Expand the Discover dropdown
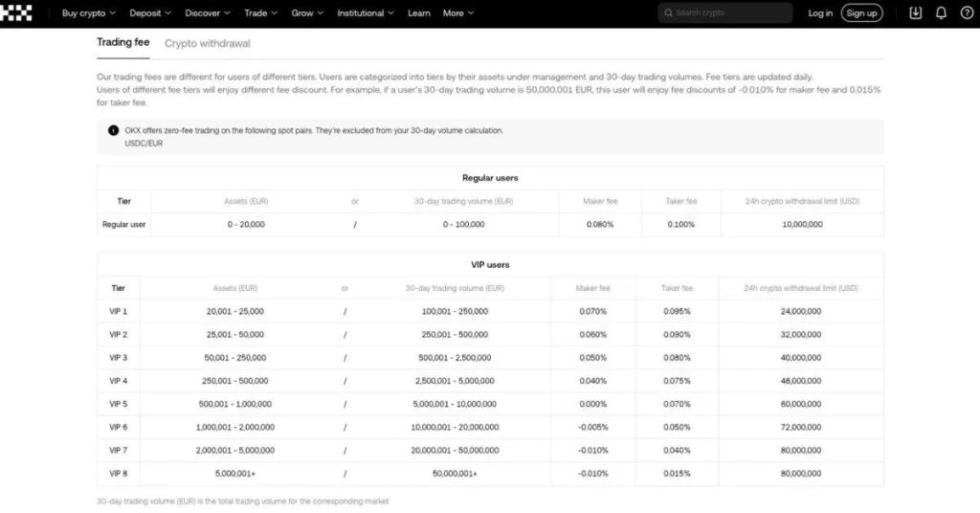 click(x=208, y=13)
